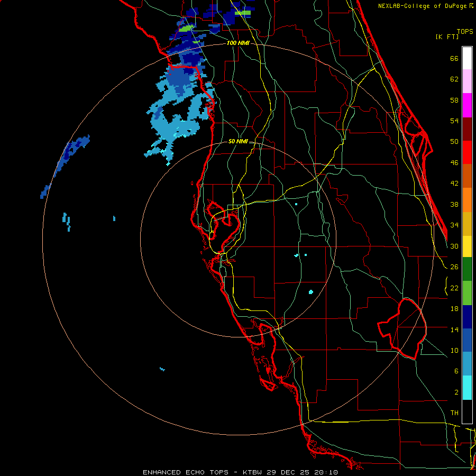The height and width of the screenshot is (476, 476).
Task: Click the 22 legend value
Action: [454, 288]
